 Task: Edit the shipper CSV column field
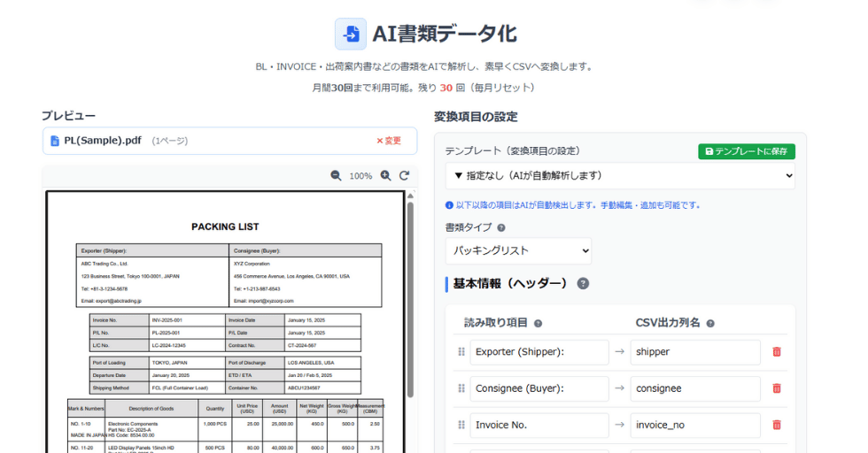(695, 352)
